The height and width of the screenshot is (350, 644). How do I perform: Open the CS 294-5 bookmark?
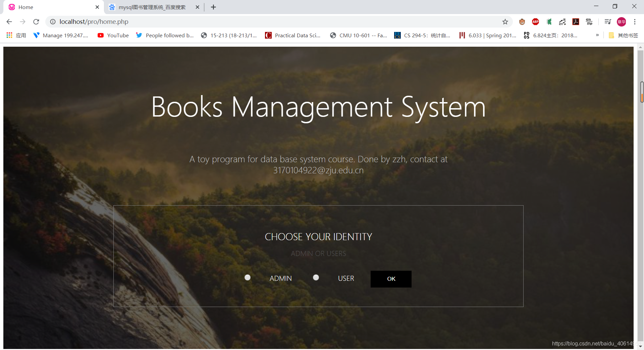[422, 35]
